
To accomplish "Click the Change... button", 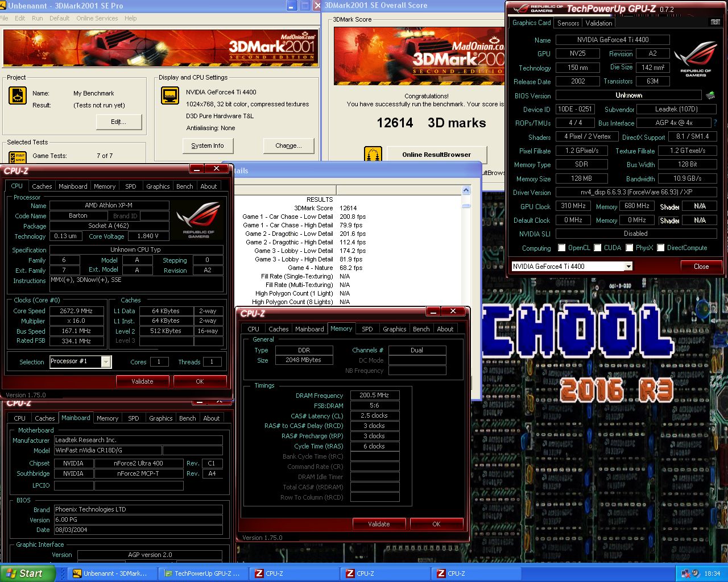I will click(x=288, y=145).
